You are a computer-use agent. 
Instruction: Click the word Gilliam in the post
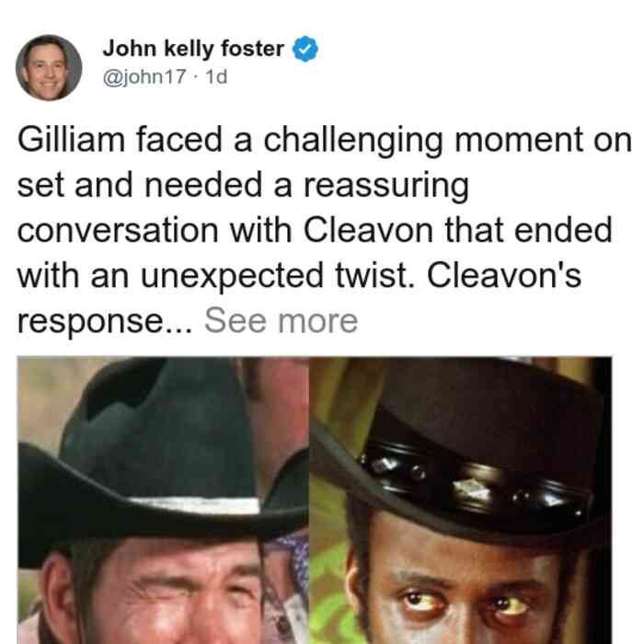[x=71, y=140]
